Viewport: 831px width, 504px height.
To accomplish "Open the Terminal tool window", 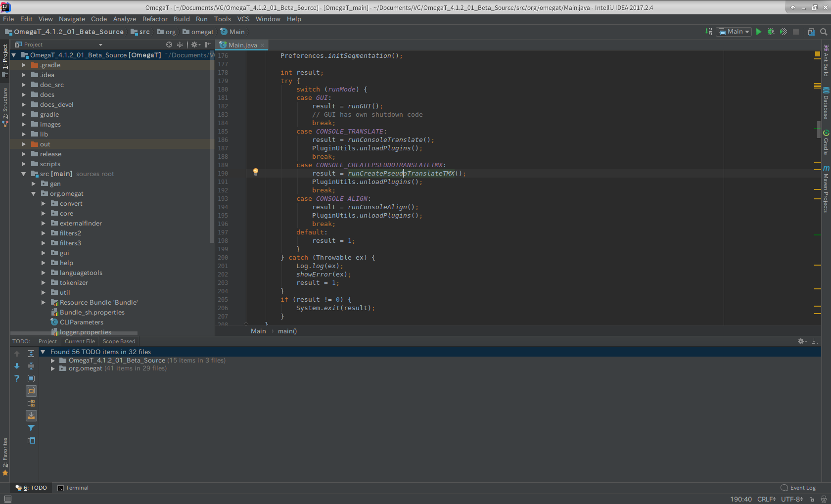I will point(73,488).
